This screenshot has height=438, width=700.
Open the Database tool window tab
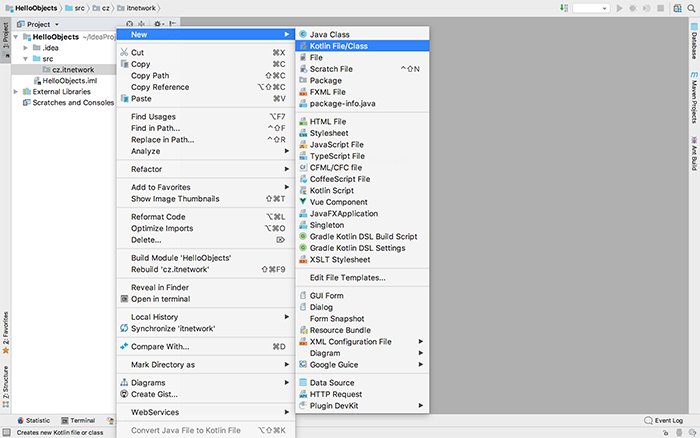693,44
